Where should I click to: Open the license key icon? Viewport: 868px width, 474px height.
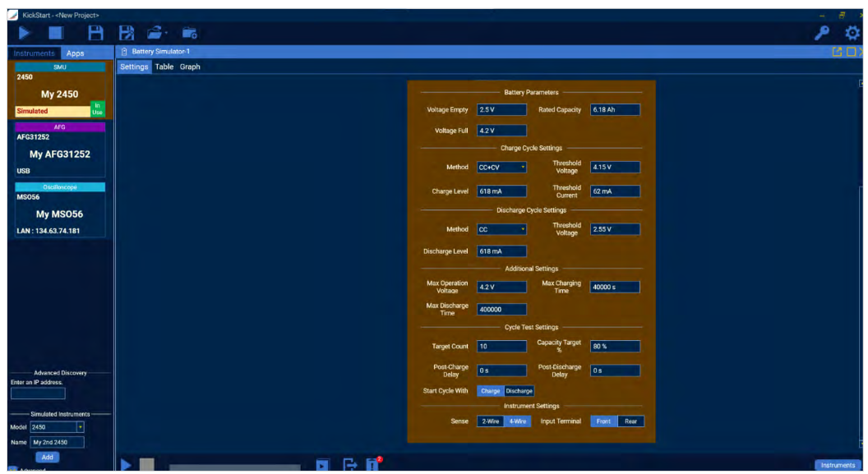(x=820, y=33)
